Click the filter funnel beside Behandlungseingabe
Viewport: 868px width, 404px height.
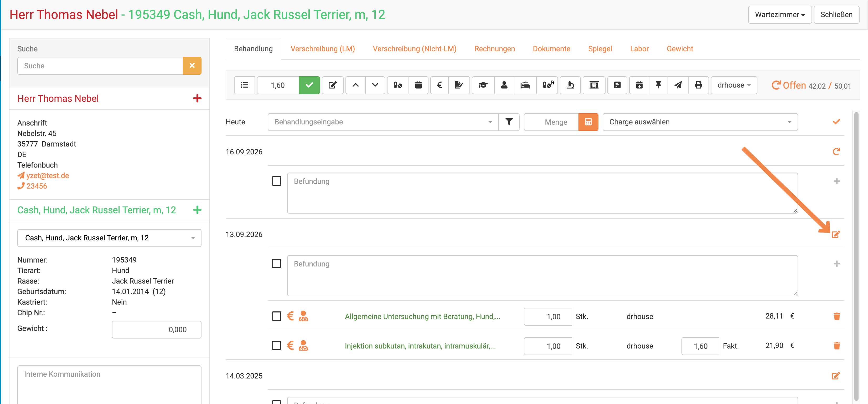[509, 122]
